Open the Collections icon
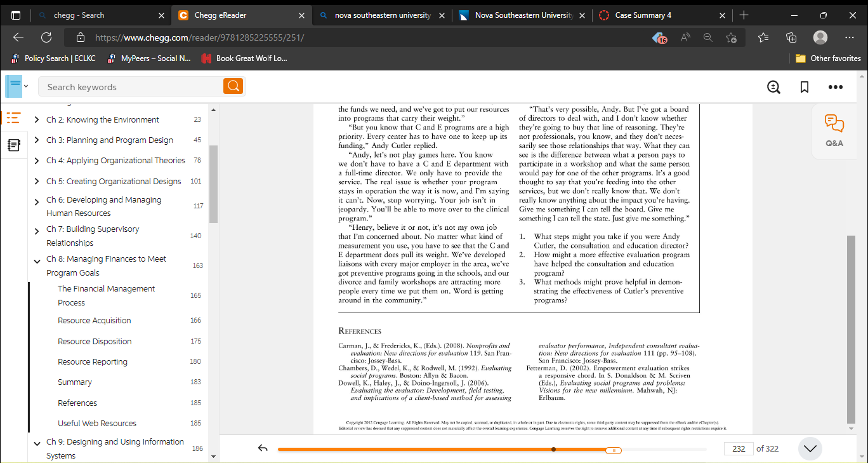 click(x=791, y=37)
